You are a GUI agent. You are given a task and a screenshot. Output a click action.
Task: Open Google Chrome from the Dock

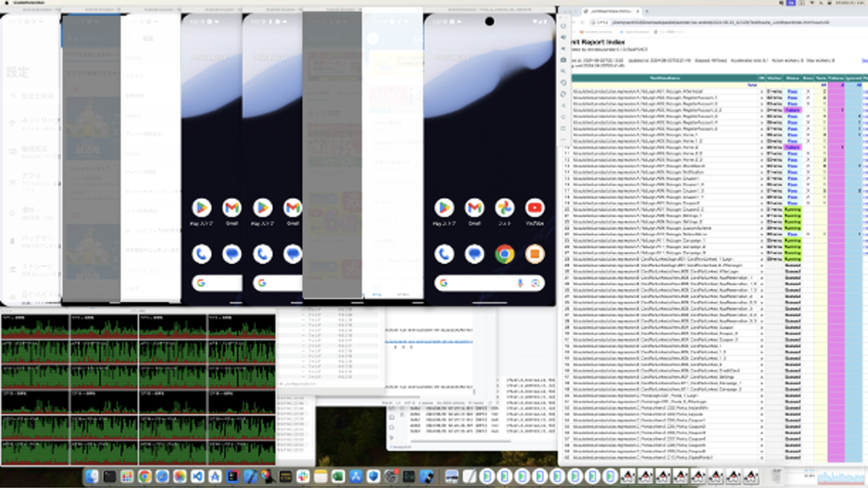tap(145, 476)
